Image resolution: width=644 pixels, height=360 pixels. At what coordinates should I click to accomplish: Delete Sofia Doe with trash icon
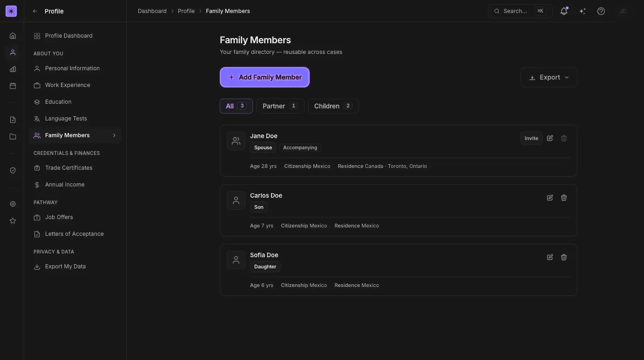click(564, 257)
